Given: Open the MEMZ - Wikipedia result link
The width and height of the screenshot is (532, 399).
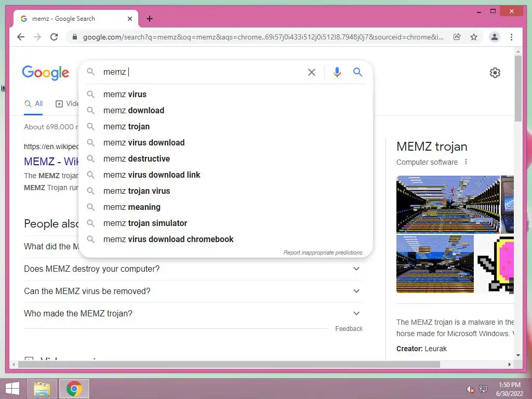Looking at the screenshot, I should [x=51, y=162].
